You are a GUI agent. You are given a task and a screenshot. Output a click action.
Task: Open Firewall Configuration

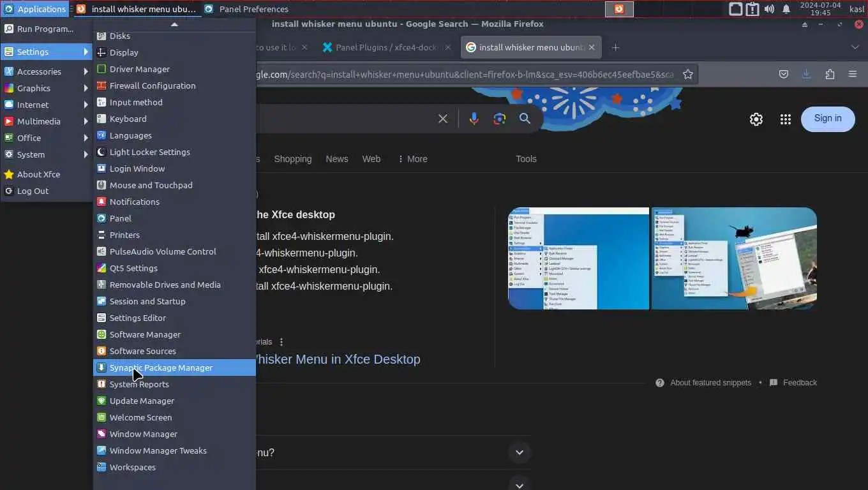[174, 85]
